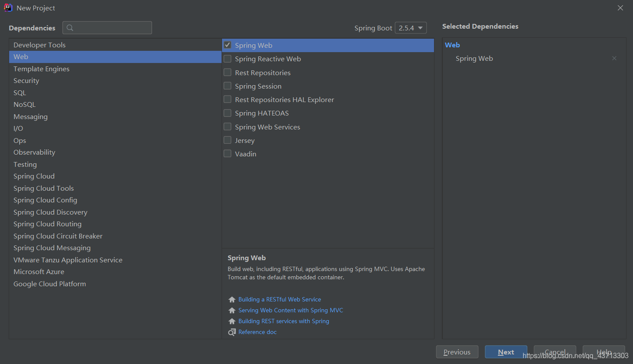This screenshot has height=364, width=633.
Task: Open the Google Cloud Platform category
Action: (115, 284)
